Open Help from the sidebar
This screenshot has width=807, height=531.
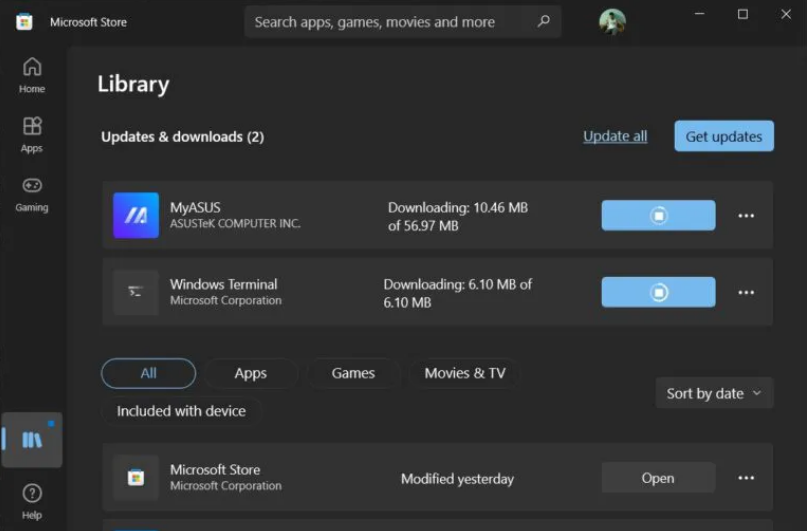(x=32, y=500)
